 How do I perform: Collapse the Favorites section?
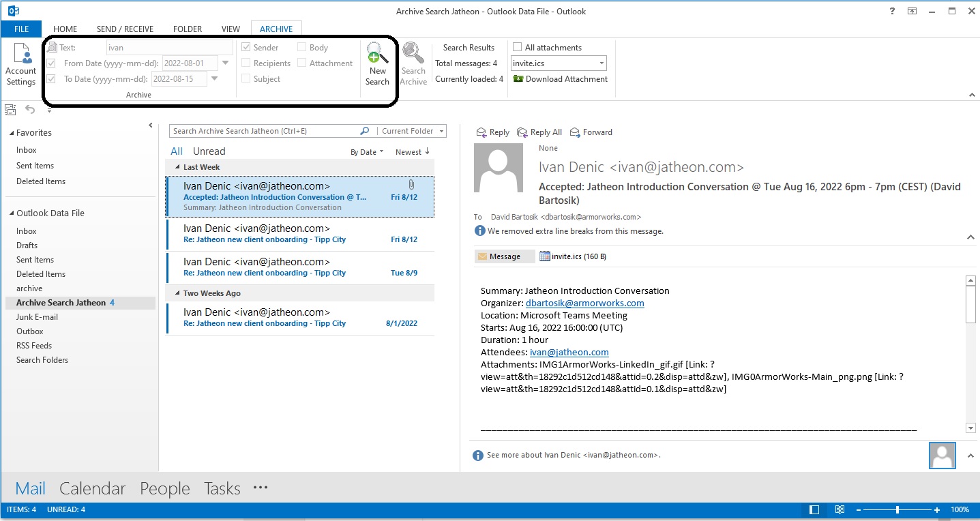11,133
